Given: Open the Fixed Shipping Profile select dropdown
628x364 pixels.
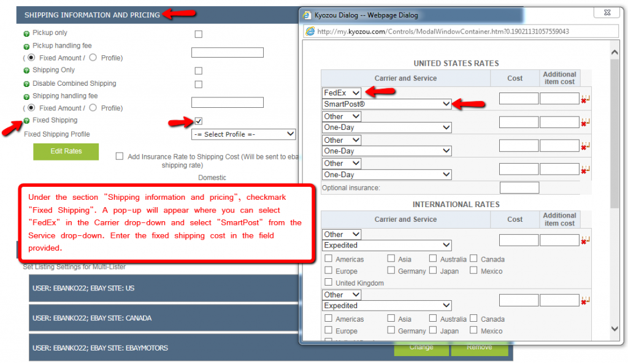Looking at the screenshot, I should pos(243,134).
